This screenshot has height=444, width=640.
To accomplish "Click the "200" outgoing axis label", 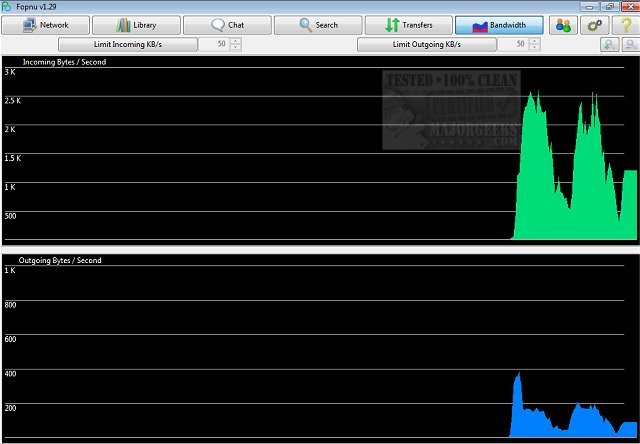I will (10, 408).
